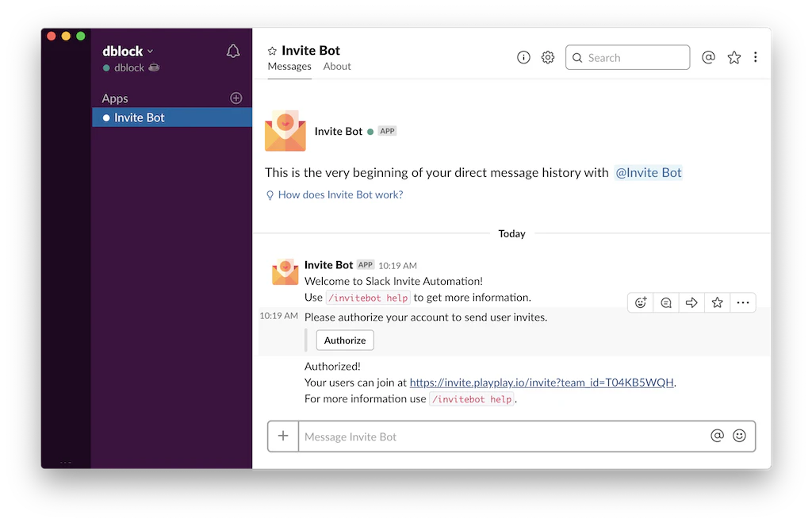Add an emoji reaction to the welcome message
The image size is (812, 523).
click(640, 302)
